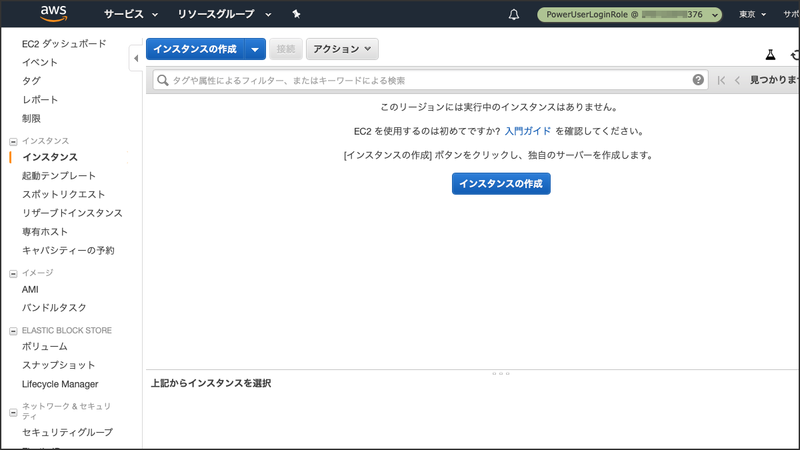Click the search help question icon
800x450 pixels.
698,80
